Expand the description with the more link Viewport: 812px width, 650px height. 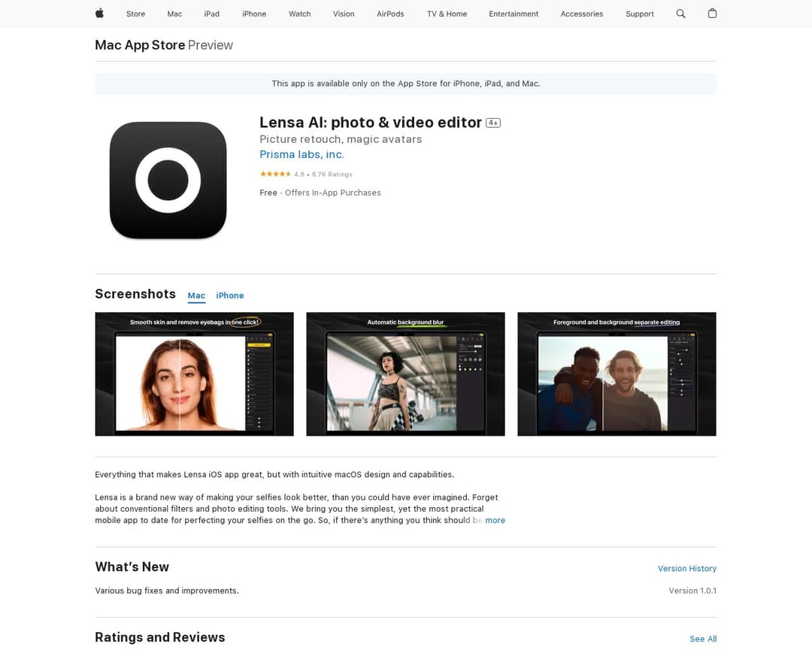tap(495, 520)
